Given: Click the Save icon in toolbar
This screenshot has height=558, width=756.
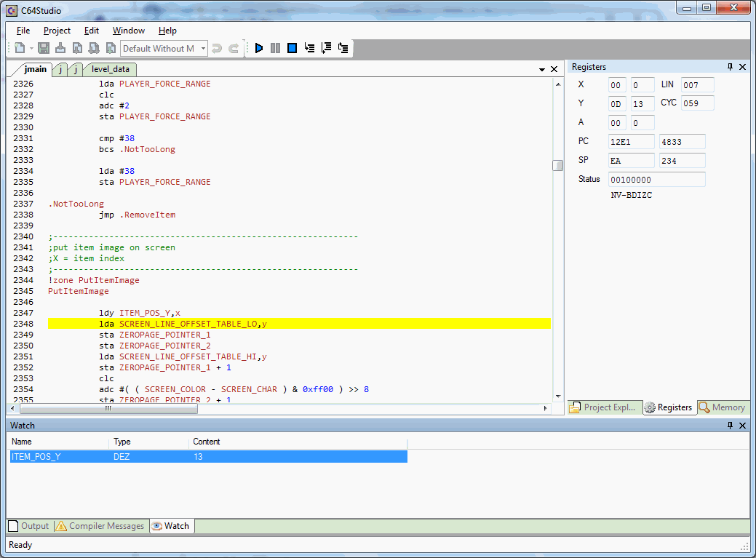Looking at the screenshot, I should click(x=44, y=48).
